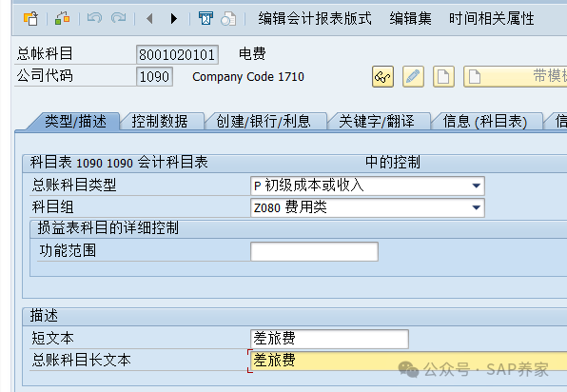
Task: Click the empty 功能范围 input field
Action: pos(314,252)
